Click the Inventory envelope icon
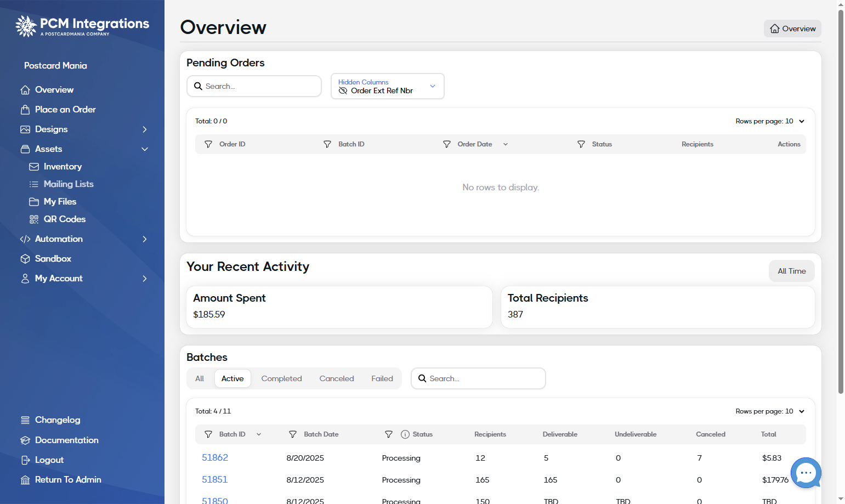The width and height of the screenshot is (845, 504). point(34,167)
